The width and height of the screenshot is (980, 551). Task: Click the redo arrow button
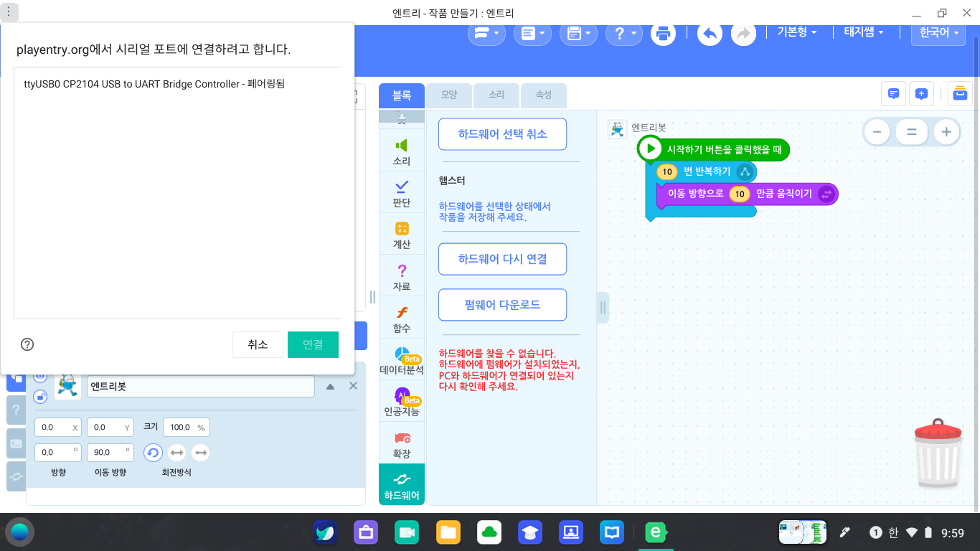[743, 33]
